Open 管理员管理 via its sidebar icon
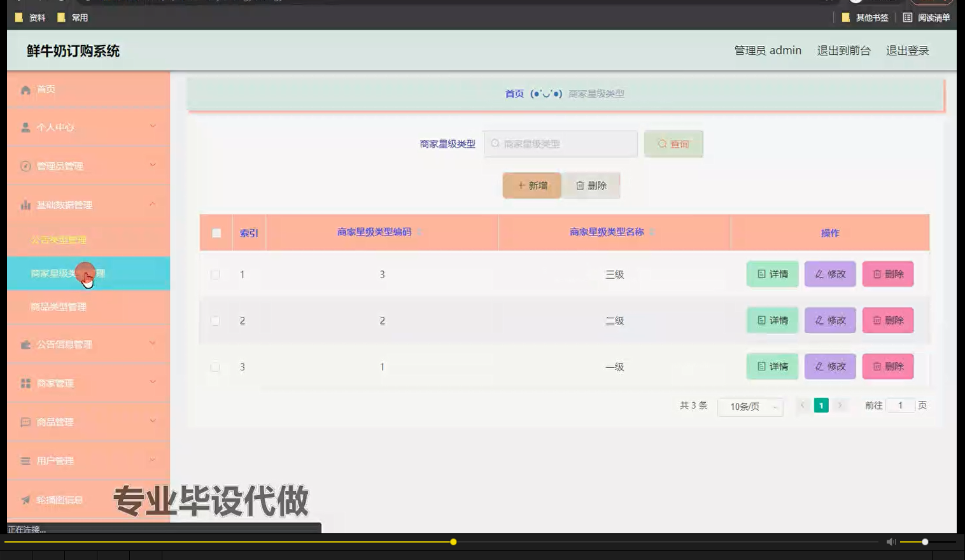Screen dimensions: 965x560 click(x=25, y=166)
